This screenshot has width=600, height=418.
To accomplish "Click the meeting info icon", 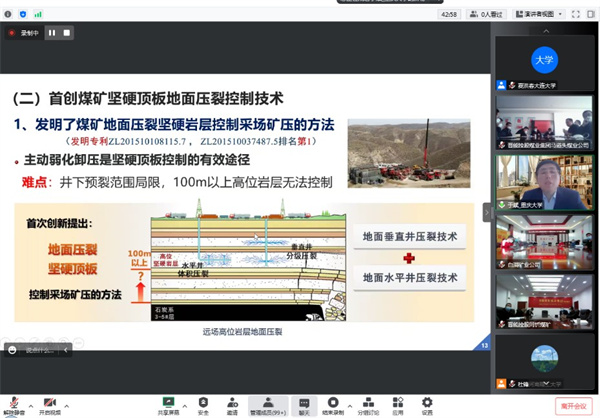I will (7, 14).
